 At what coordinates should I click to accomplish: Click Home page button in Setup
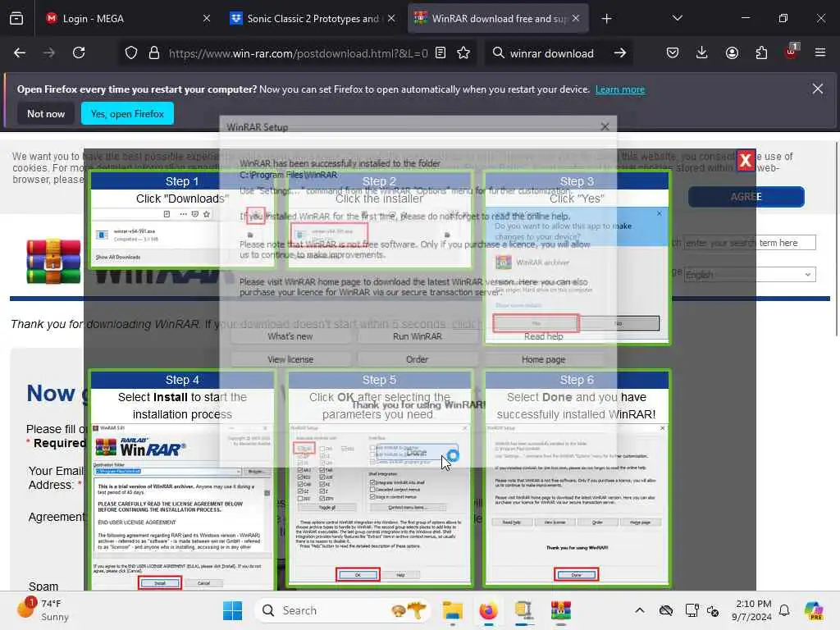[x=543, y=359]
